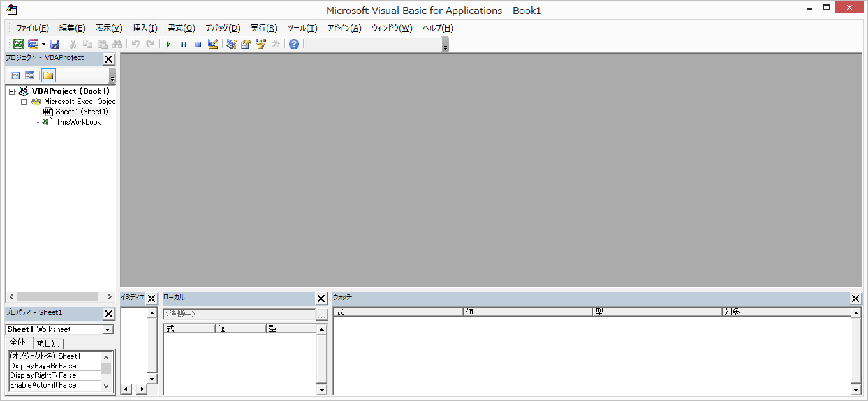Toggle Design Mode with the ruler-pencil icon
868x401 pixels.
click(x=212, y=43)
